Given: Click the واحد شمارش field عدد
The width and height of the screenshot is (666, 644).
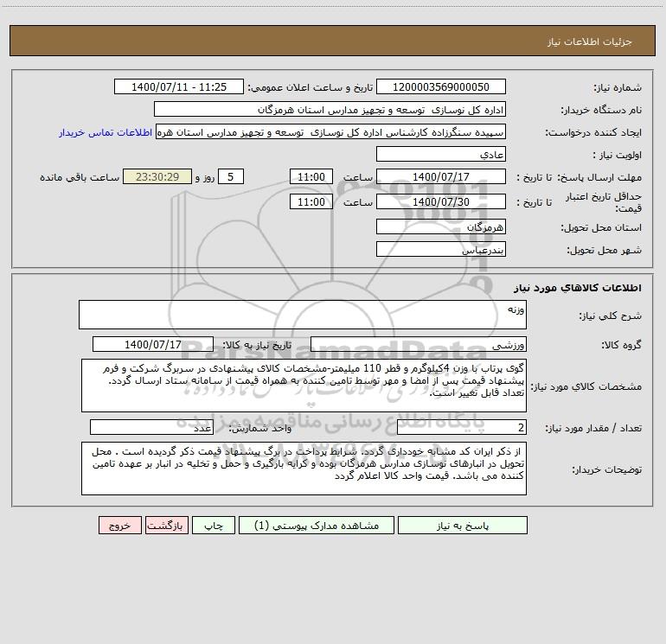Looking at the screenshot, I should [151, 427].
